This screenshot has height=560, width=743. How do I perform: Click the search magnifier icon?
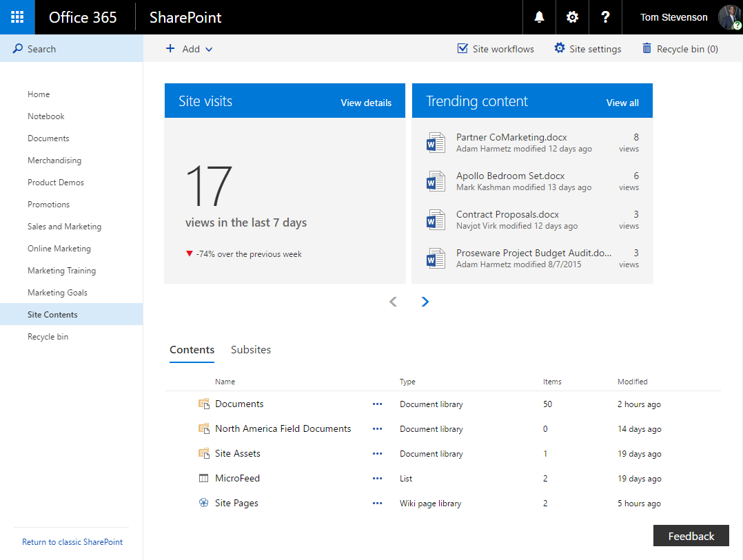(x=17, y=48)
